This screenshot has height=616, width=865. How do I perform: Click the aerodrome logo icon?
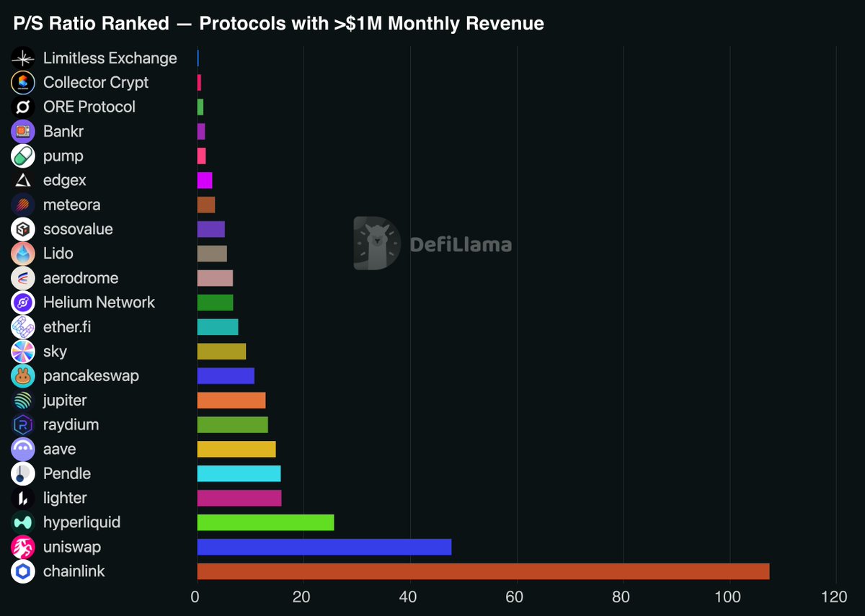click(23, 278)
